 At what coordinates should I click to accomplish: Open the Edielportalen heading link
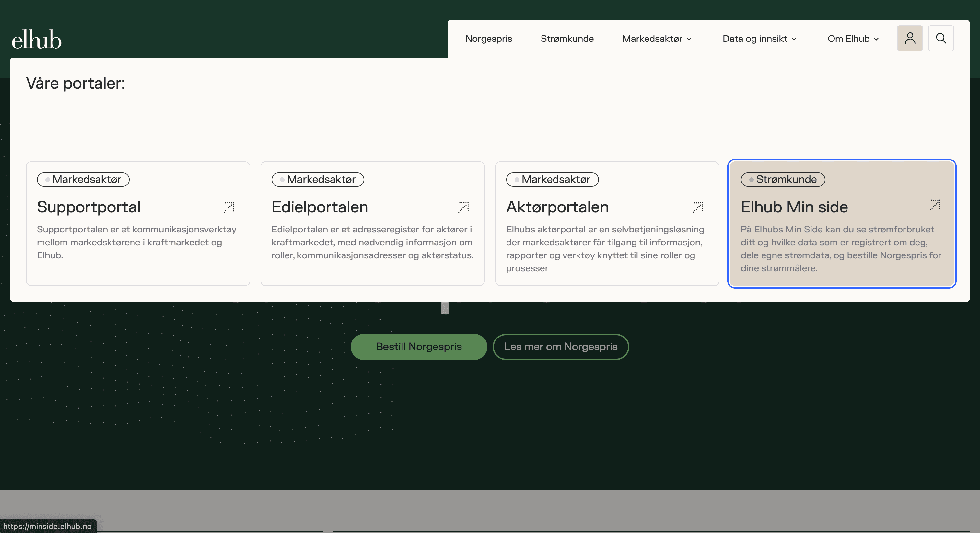320,207
